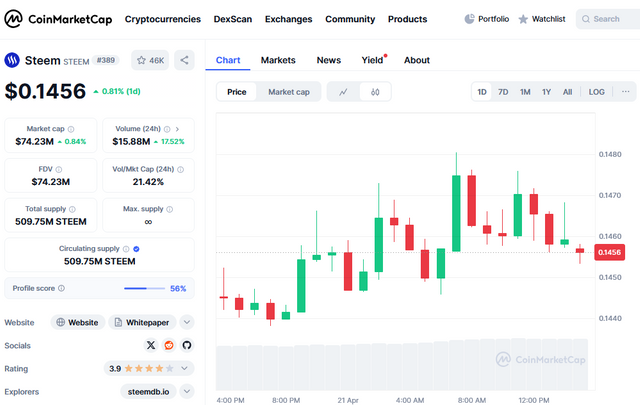Click the Profile score 56% progress bar

tap(144, 288)
